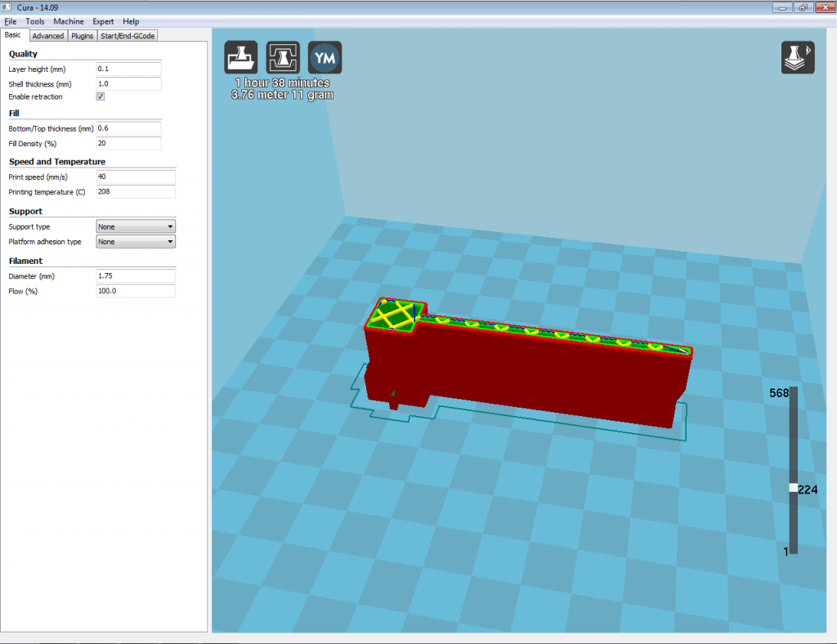Open the Plugins tab
The width and height of the screenshot is (837, 644).
(x=82, y=35)
